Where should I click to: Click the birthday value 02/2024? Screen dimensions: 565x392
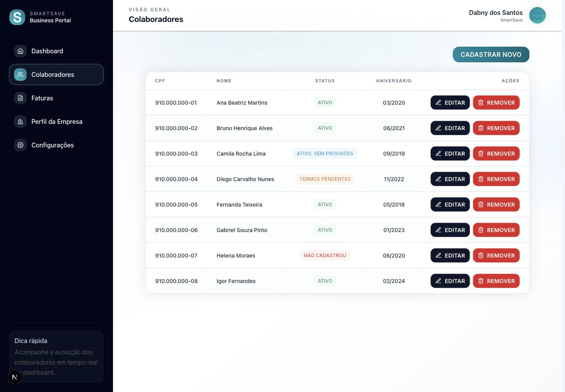click(x=394, y=281)
